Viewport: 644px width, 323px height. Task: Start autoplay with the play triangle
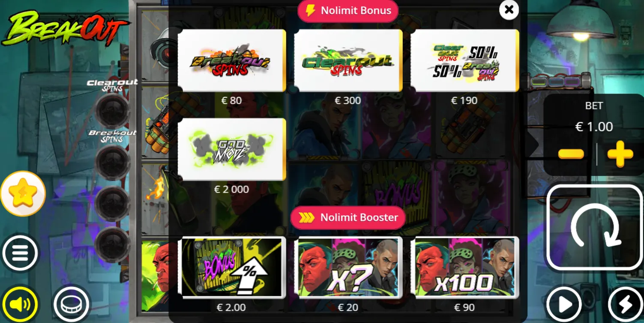(x=564, y=304)
